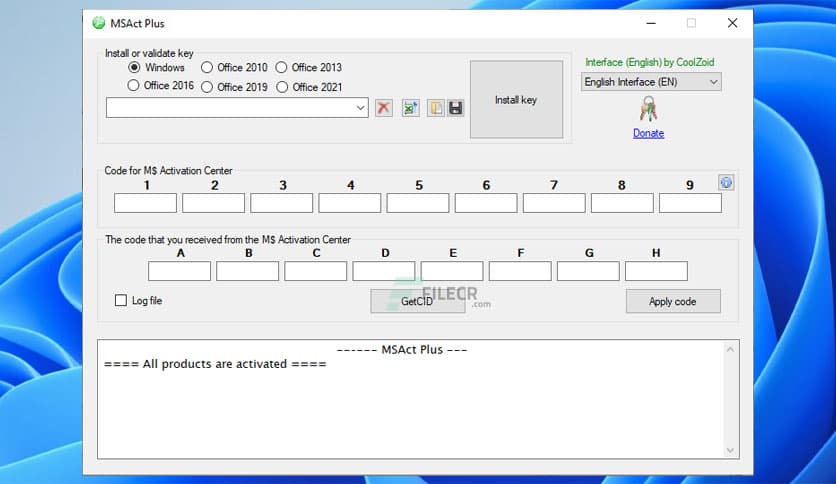Click received code field C
Viewport: 836px width, 484px height.
[x=316, y=271]
